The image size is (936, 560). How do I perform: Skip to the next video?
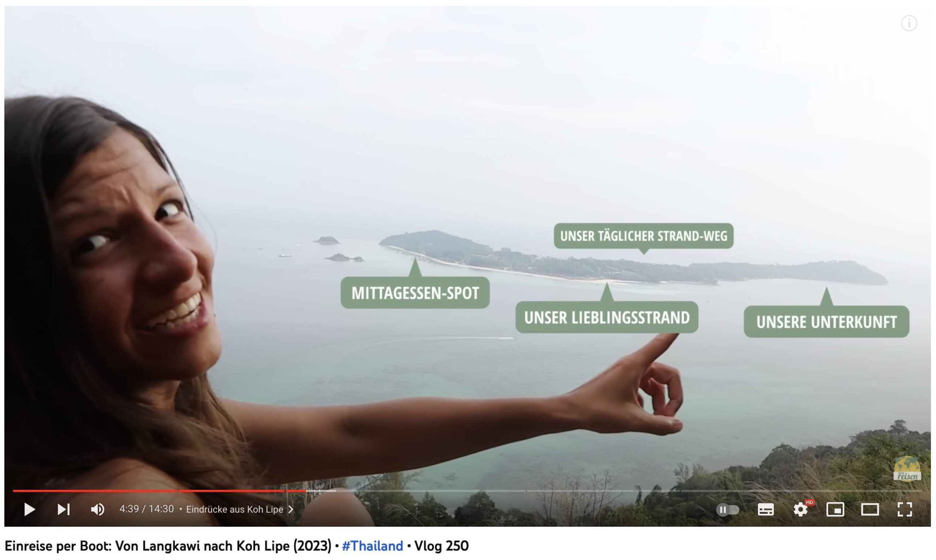pos(64,510)
